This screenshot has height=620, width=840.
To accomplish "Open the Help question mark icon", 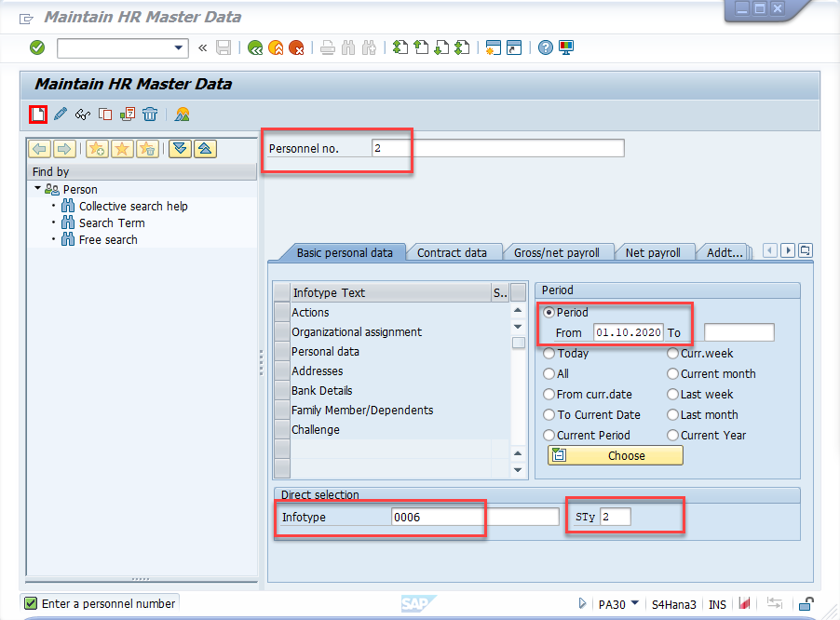I will [x=546, y=47].
